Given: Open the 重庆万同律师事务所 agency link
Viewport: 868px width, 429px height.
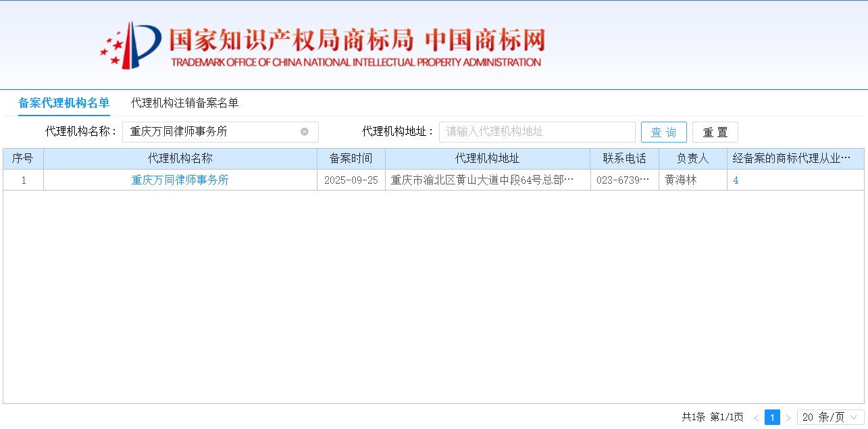Looking at the screenshot, I should (x=180, y=180).
